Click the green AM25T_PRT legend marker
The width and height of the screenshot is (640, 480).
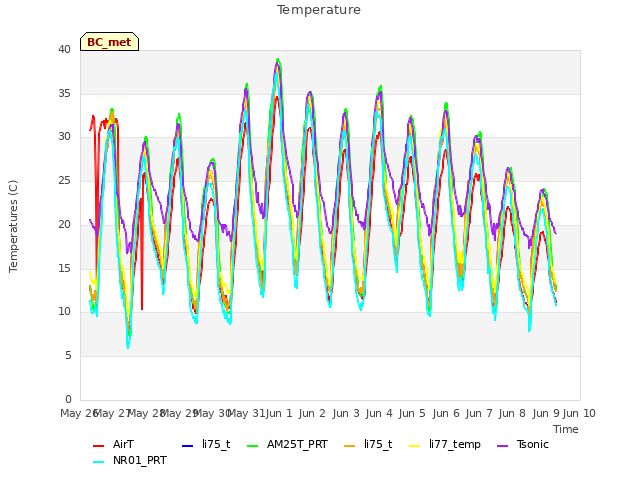point(253,446)
